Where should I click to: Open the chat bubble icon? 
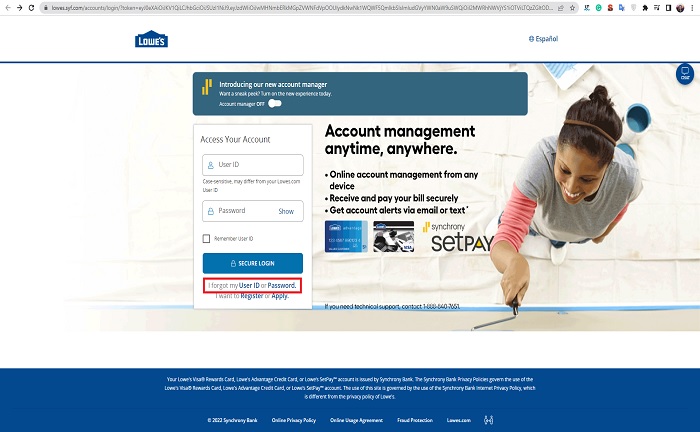pos(685,74)
